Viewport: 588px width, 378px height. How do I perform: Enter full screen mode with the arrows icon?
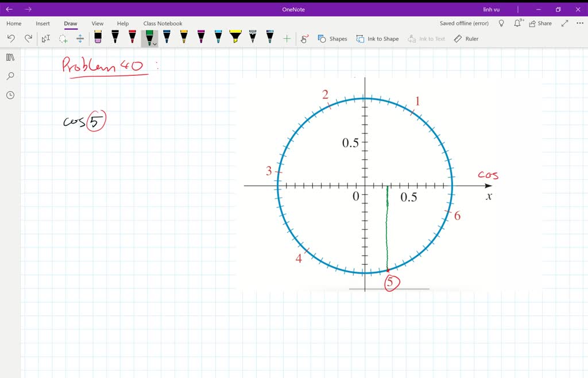(x=565, y=23)
